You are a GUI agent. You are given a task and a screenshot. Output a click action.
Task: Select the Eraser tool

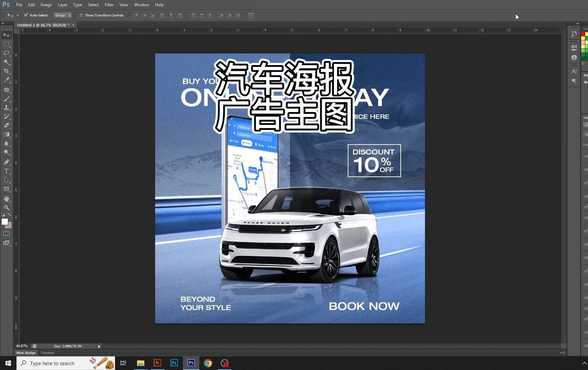(x=7, y=125)
